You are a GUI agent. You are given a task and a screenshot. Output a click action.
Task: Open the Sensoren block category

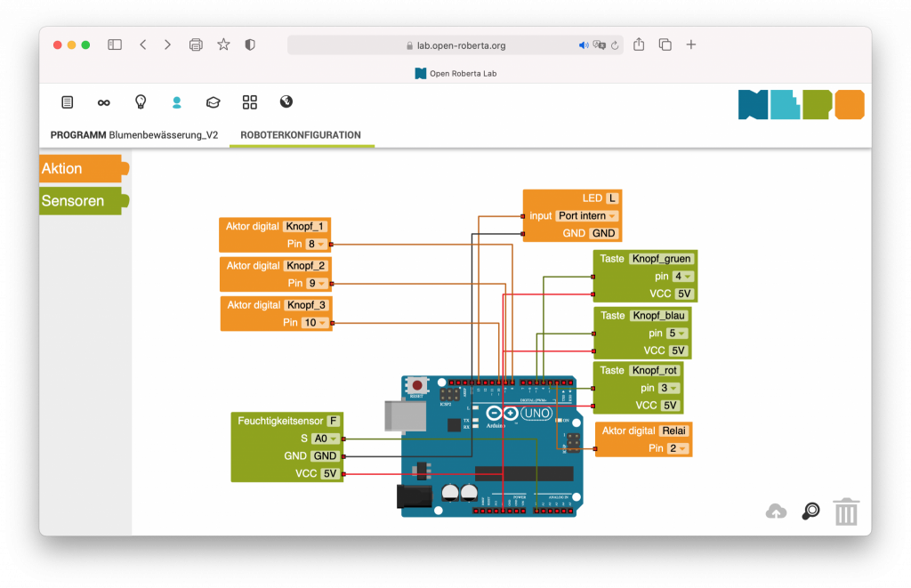82,201
